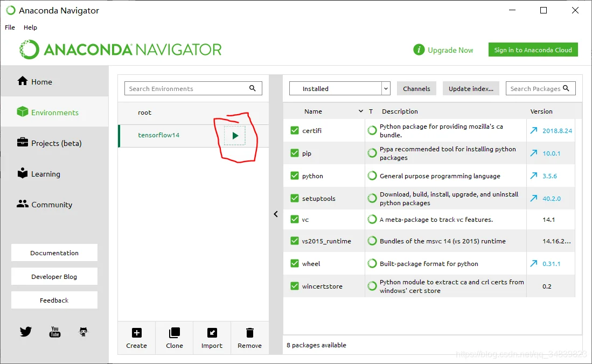Remove the selected environment
Image resolution: width=592 pixels, height=364 pixels.
249,338
